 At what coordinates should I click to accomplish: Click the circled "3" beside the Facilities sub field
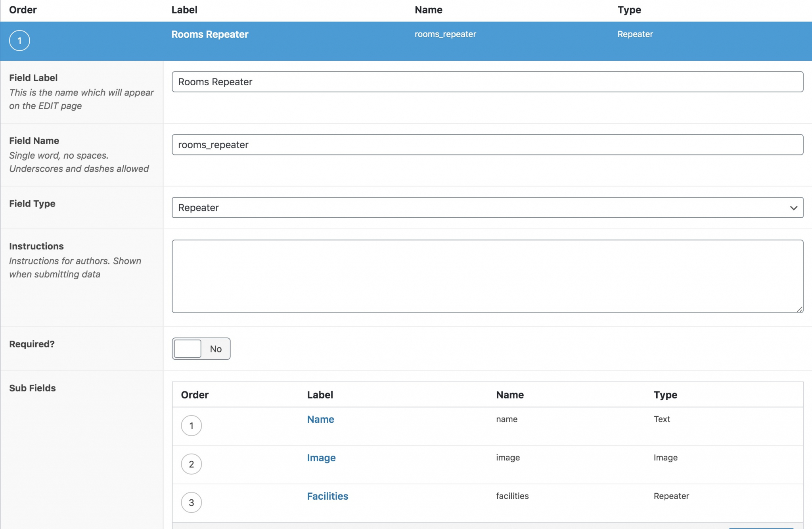(x=192, y=502)
